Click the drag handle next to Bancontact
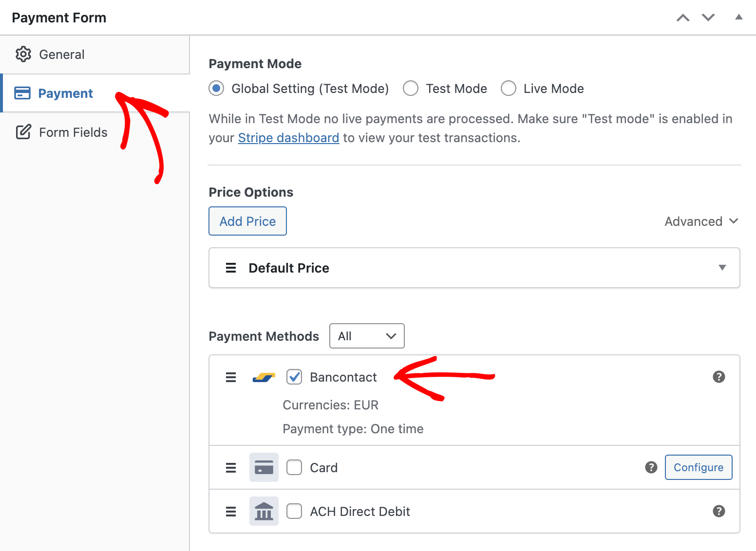 pos(230,377)
